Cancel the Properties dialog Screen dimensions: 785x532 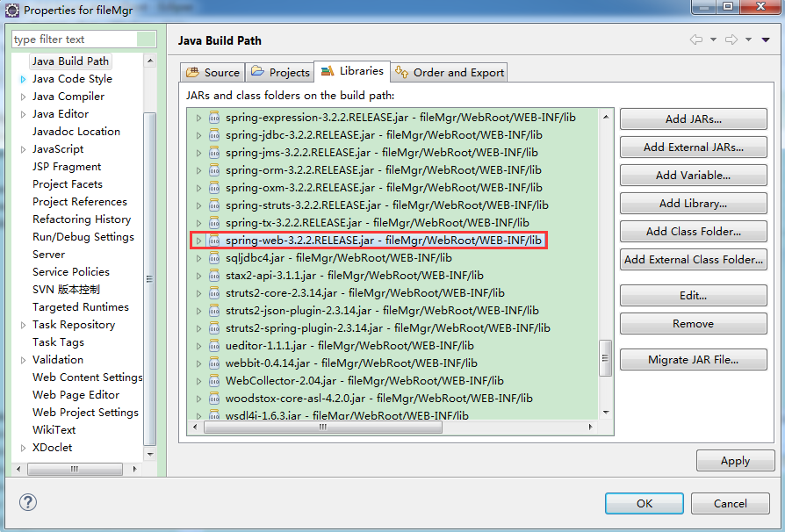[x=731, y=504]
